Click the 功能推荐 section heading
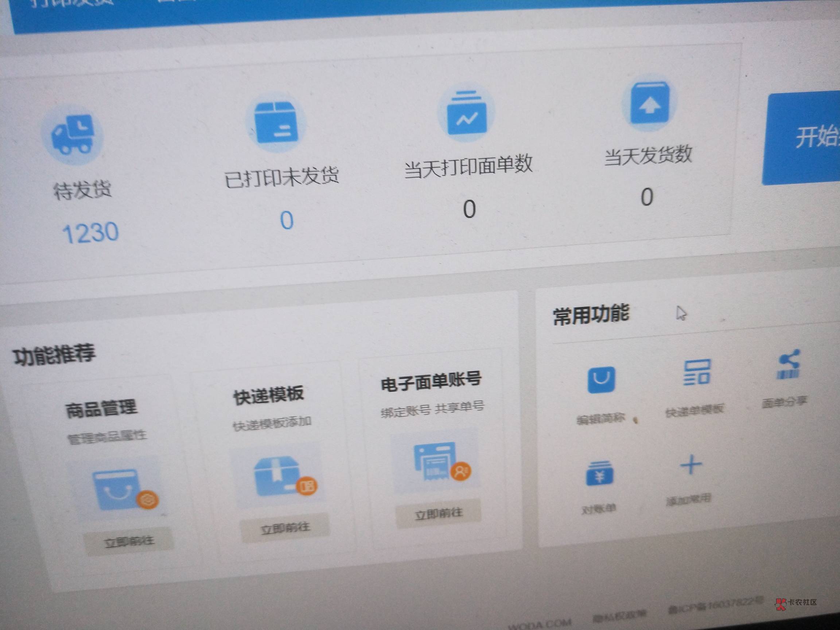 pyautogui.click(x=54, y=355)
